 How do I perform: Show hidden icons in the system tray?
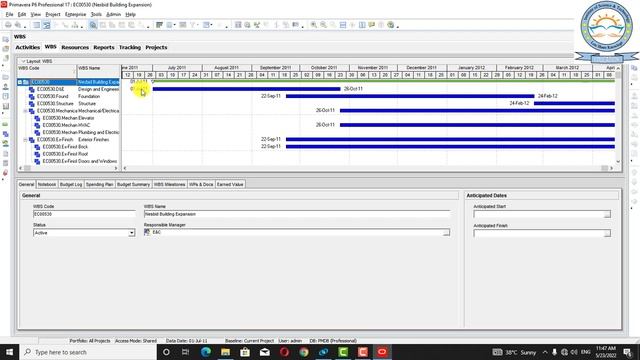point(545,352)
